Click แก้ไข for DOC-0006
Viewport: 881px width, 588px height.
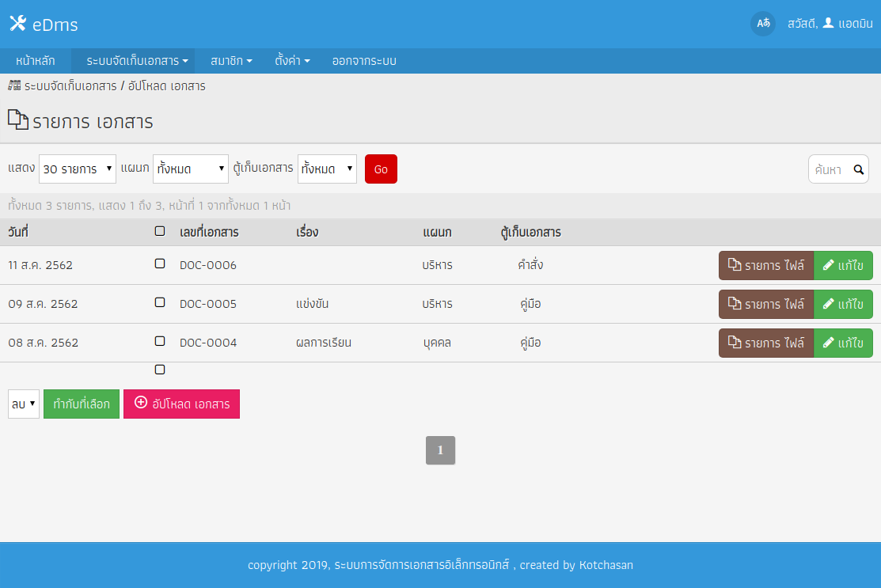pyautogui.click(x=843, y=265)
